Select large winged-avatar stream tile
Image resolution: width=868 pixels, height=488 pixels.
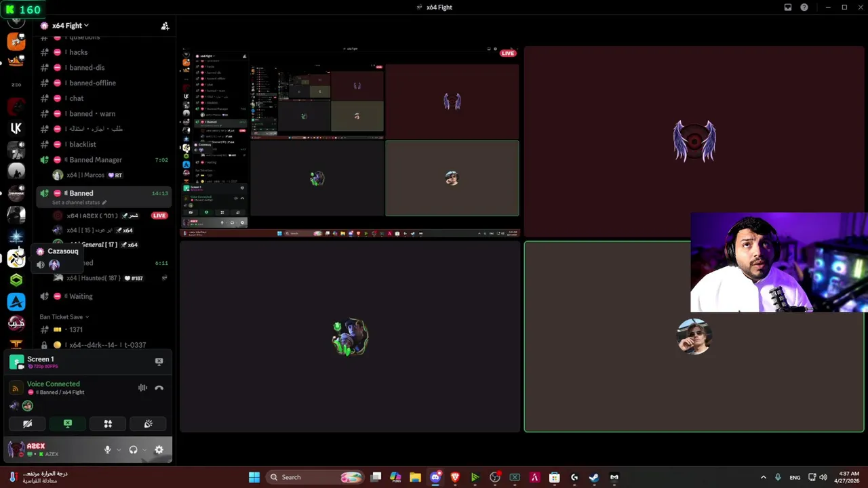tap(694, 142)
